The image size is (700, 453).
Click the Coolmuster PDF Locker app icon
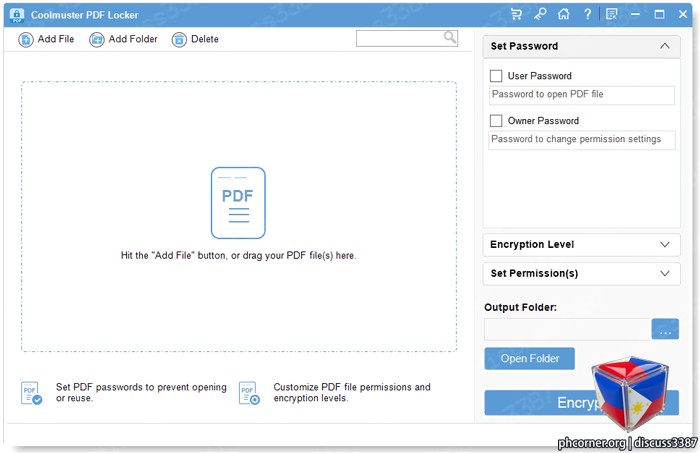[17, 15]
